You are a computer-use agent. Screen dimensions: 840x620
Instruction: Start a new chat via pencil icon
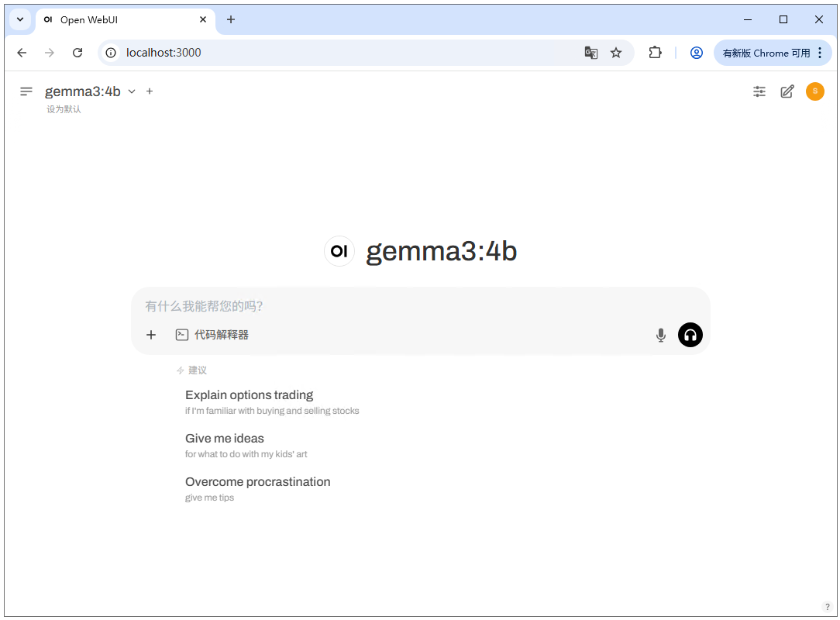pyautogui.click(x=787, y=91)
